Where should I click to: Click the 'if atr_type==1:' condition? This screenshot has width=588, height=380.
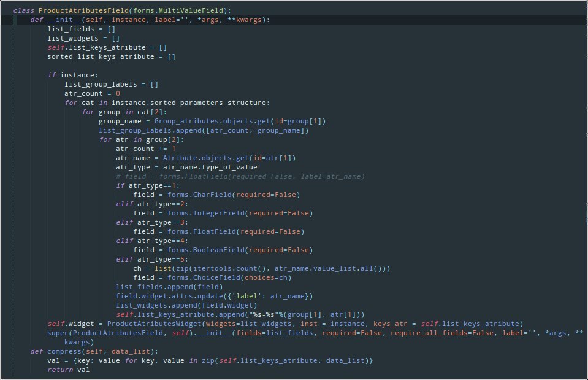tap(148, 185)
